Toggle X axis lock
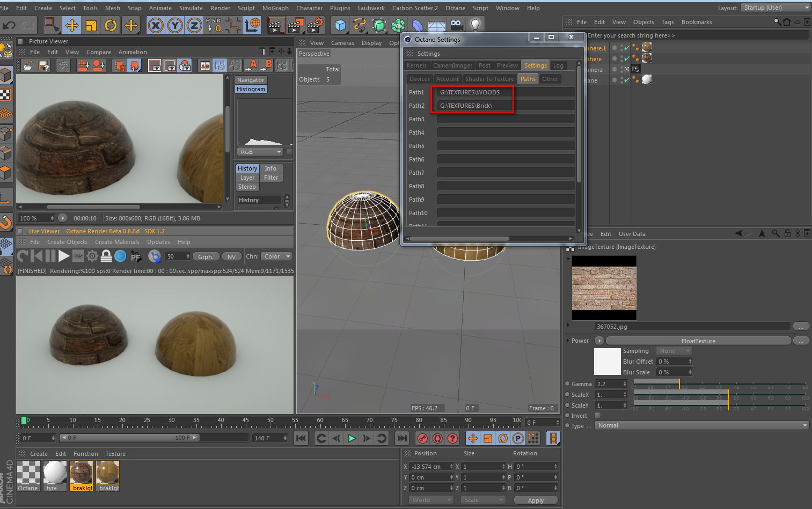 (x=156, y=25)
